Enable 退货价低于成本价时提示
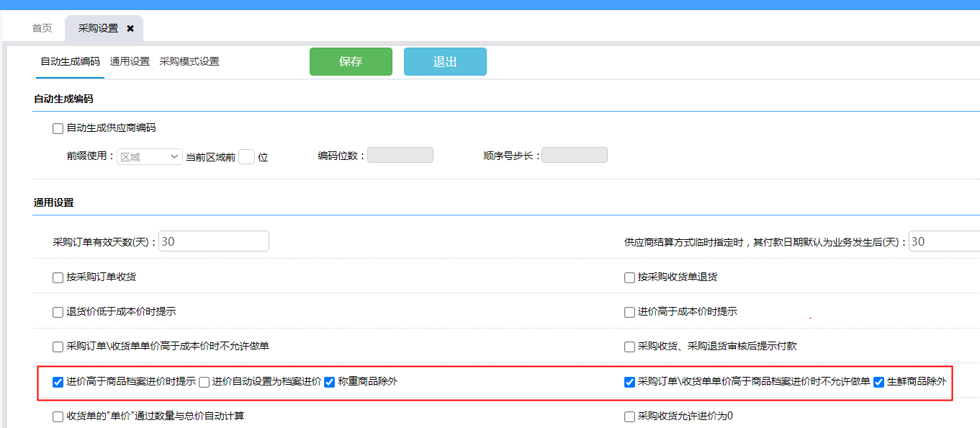 pyautogui.click(x=58, y=312)
